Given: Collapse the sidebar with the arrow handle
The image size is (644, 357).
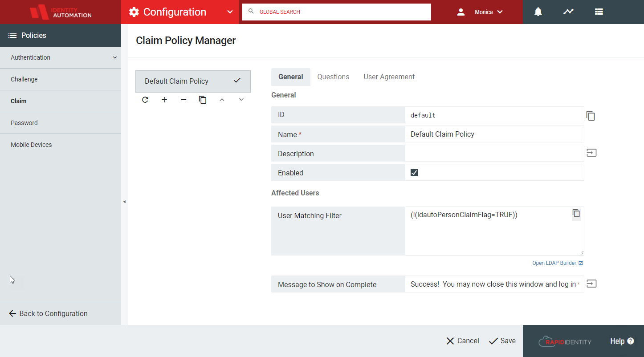Looking at the screenshot, I should click(124, 202).
